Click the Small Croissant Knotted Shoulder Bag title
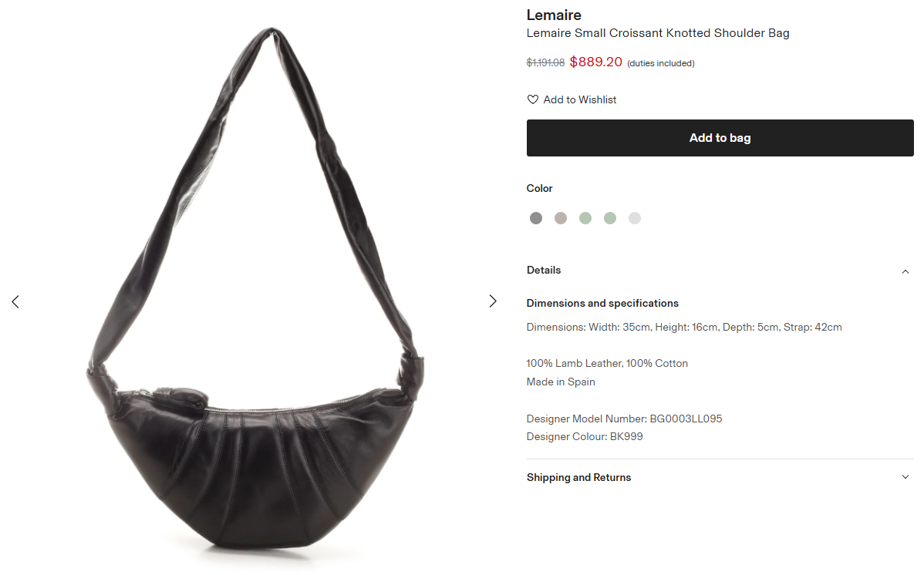Screen dimensions: 924x575 658,33
